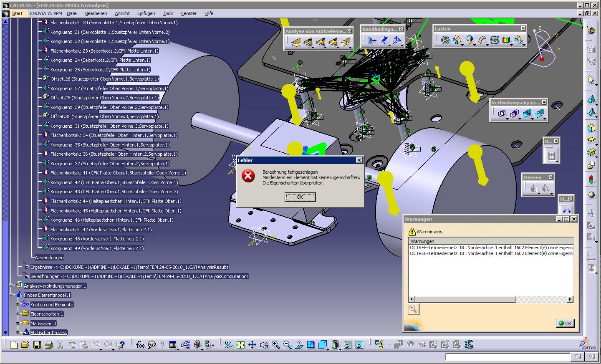
Task: Select the Pan view tool
Action: 252,345
